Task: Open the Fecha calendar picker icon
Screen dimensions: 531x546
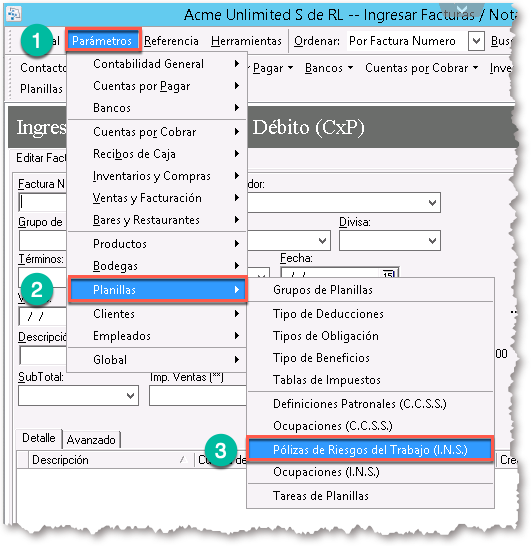Action: [388, 274]
